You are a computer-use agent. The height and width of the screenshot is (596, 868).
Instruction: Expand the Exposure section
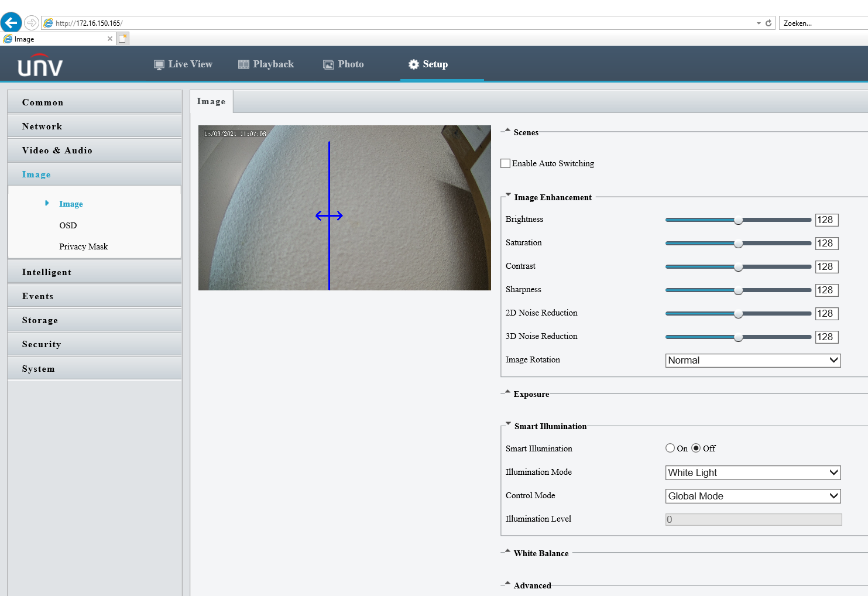point(531,394)
